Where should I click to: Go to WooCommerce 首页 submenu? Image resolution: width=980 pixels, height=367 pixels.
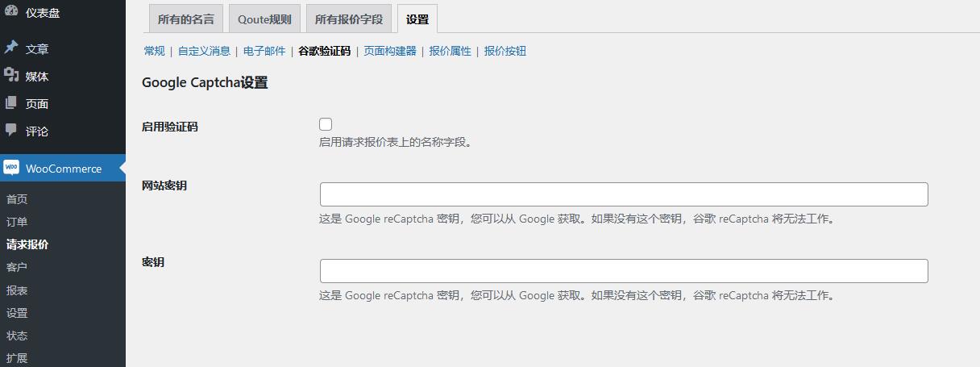pyautogui.click(x=17, y=199)
